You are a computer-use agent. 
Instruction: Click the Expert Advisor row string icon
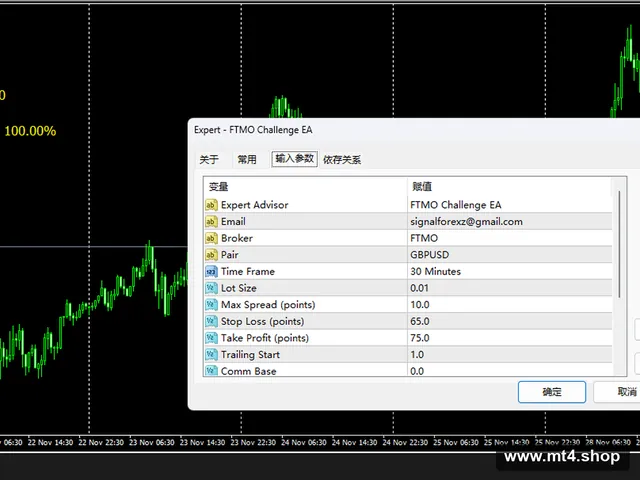pyautogui.click(x=211, y=205)
